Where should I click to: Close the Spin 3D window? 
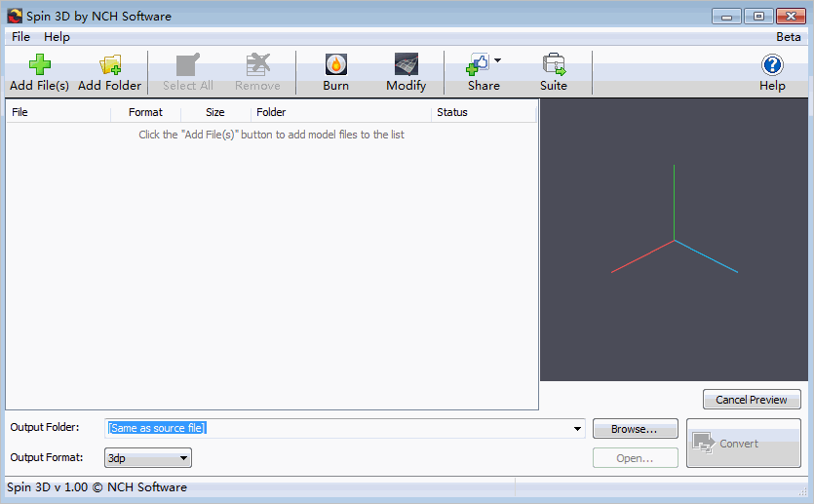point(791,17)
